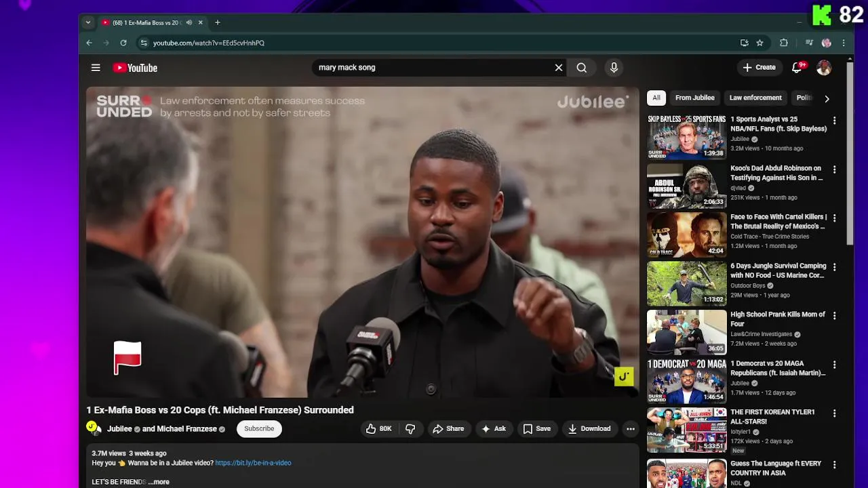Open Chrome three-dot menu
The width and height of the screenshot is (868, 488).
click(844, 43)
